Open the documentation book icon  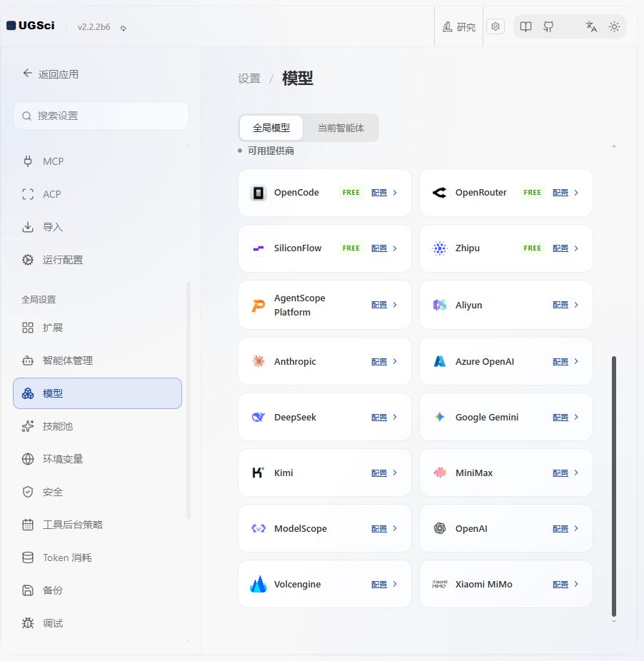coord(525,27)
